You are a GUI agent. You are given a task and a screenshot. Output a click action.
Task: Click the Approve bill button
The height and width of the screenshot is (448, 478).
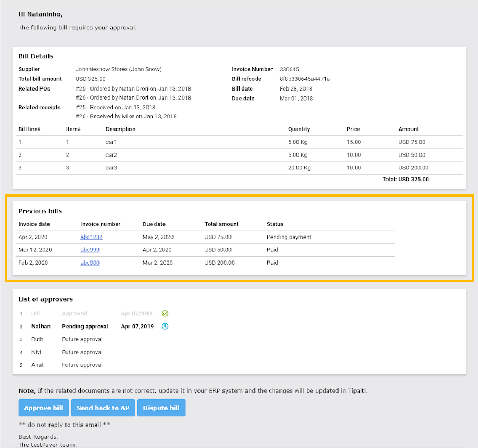(44, 408)
